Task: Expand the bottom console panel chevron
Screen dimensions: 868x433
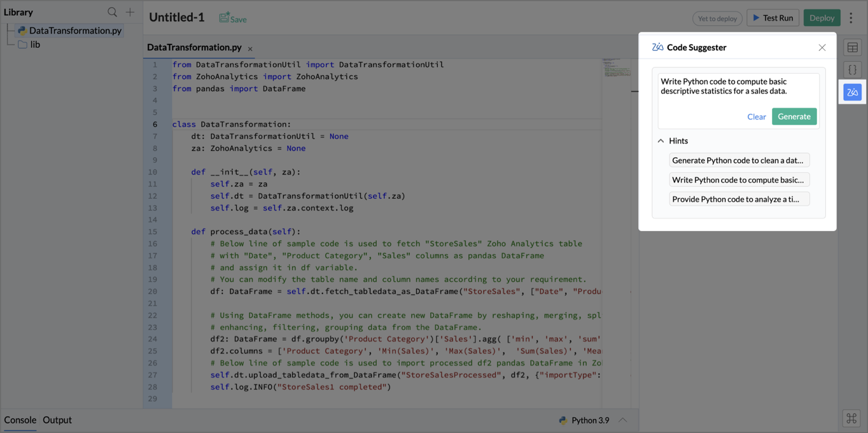Action: [x=623, y=420]
